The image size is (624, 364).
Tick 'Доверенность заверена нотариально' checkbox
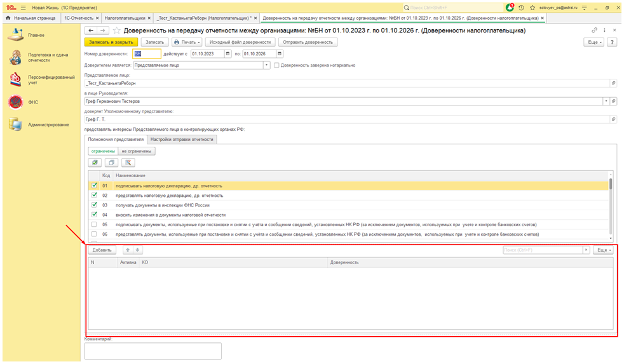(276, 65)
